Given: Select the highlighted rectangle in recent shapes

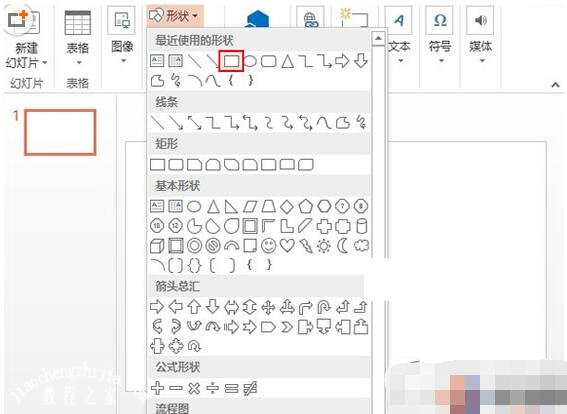Looking at the screenshot, I should pos(231,61).
